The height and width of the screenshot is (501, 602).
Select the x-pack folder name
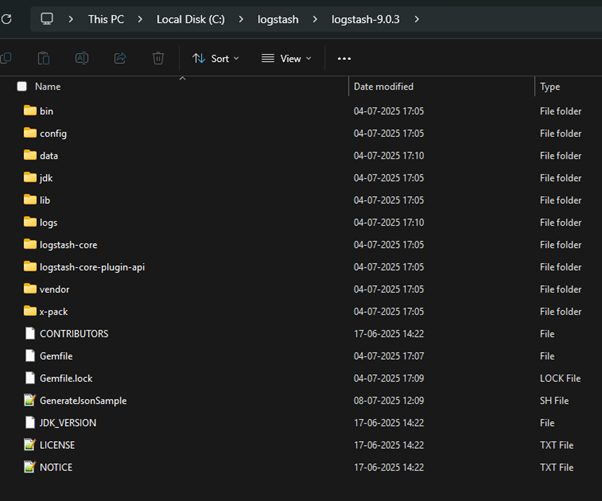tap(54, 312)
